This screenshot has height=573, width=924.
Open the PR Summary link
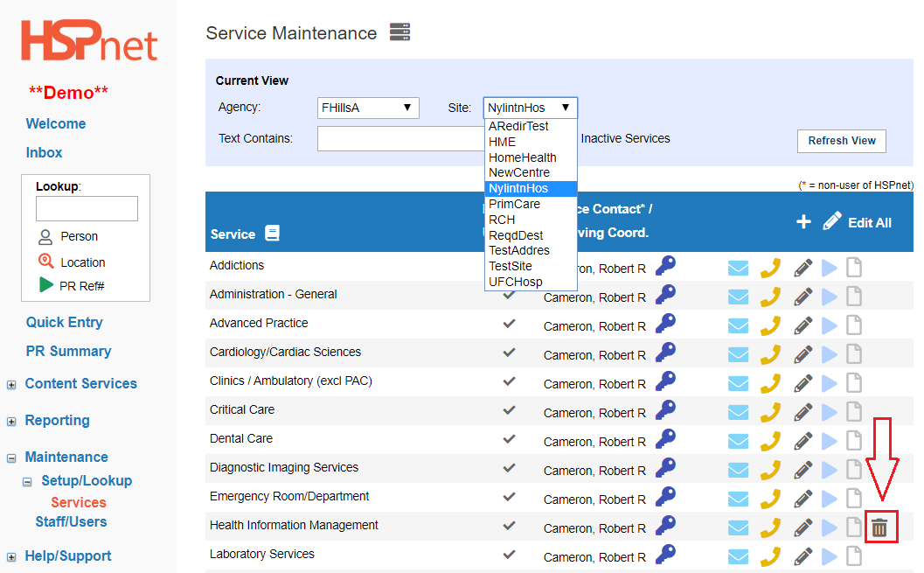[68, 352]
